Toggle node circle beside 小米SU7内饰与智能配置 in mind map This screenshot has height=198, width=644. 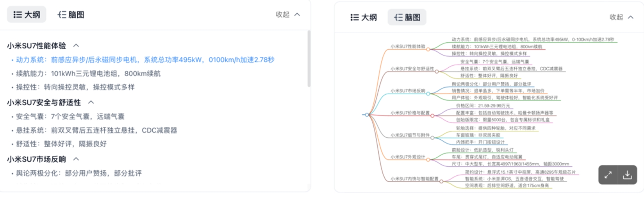441,182
